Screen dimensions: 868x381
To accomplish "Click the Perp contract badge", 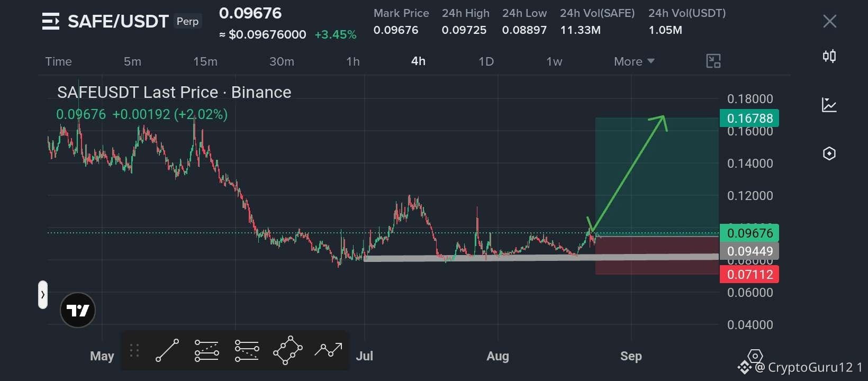I will point(187,21).
